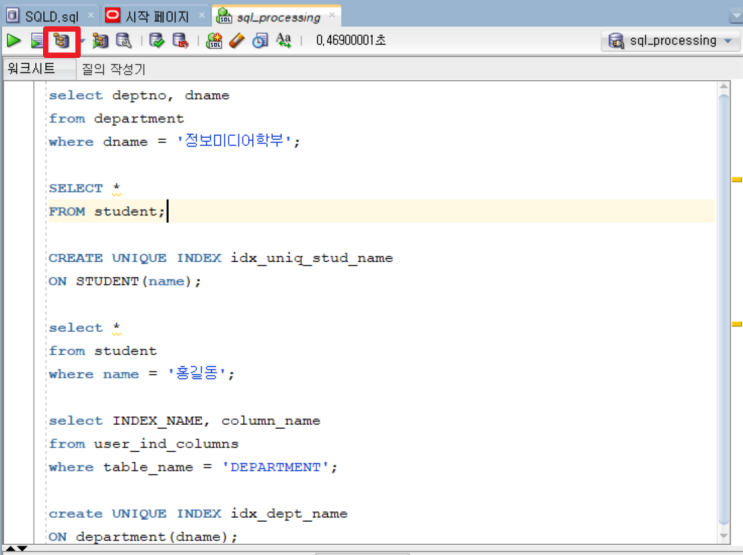Commit changes with the green check database icon
The width and height of the screenshot is (743, 555).
tap(156, 41)
